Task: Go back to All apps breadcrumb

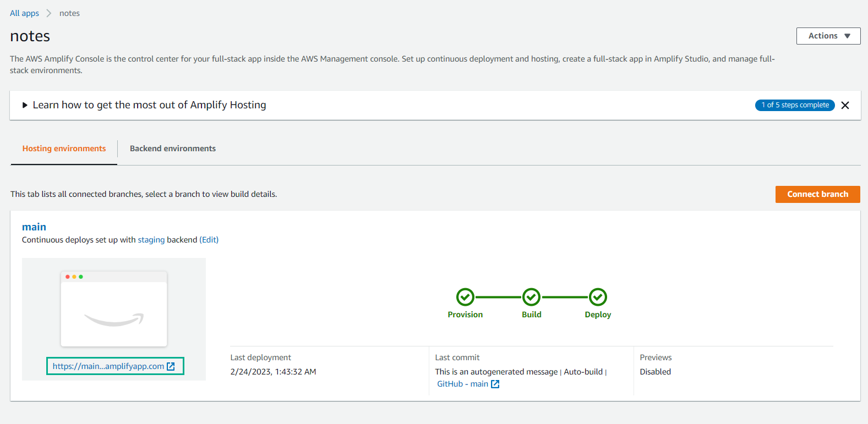Action: point(24,13)
